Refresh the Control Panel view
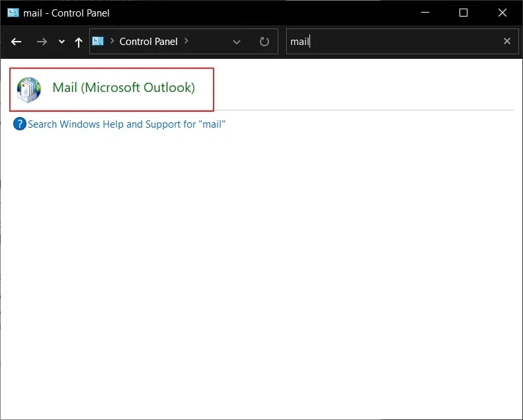This screenshot has width=523, height=420. pos(264,42)
